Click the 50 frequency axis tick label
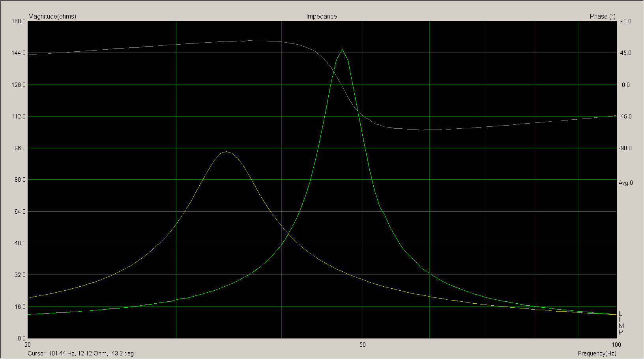This screenshot has height=359, width=644. point(362,345)
